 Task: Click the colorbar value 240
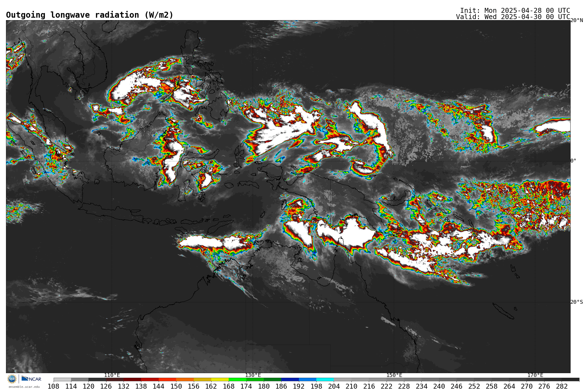(439, 386)
